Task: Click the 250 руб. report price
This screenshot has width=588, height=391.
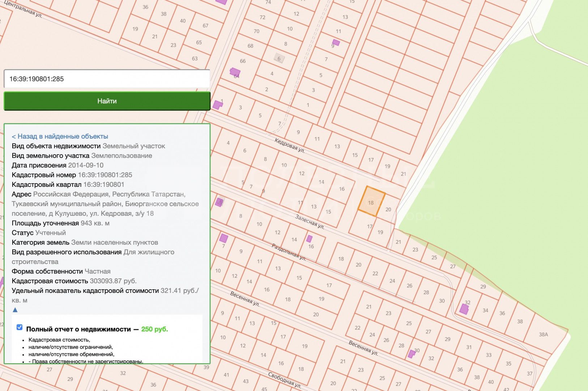Action: [154, 329]
